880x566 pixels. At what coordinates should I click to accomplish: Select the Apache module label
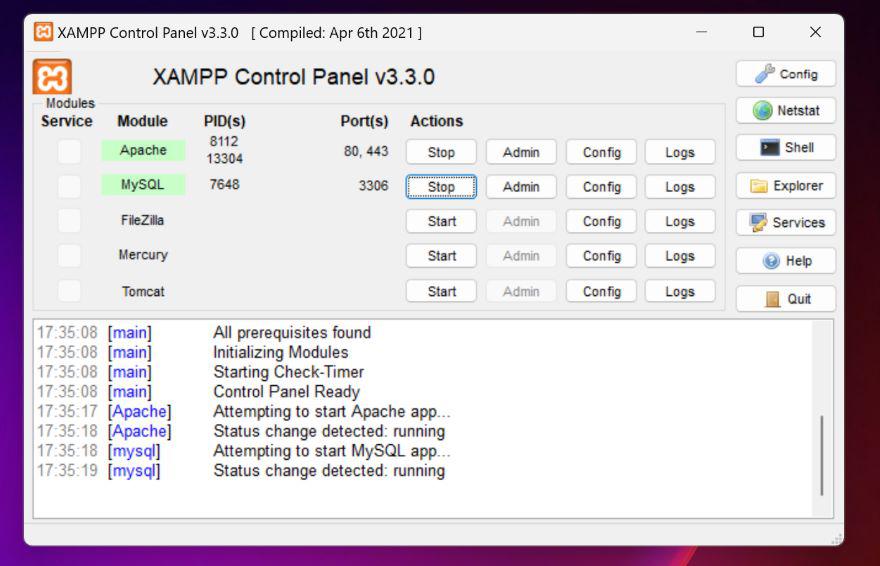click(143, 150)
